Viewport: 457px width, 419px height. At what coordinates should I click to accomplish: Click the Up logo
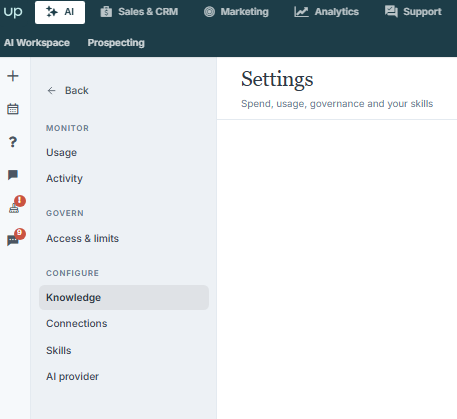coord(13,12)
